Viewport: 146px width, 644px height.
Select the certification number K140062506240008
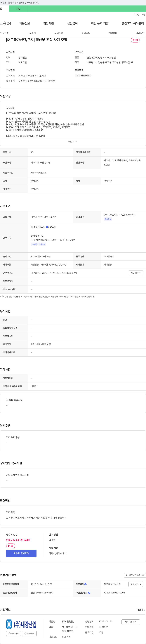click(x=114, y=593)
